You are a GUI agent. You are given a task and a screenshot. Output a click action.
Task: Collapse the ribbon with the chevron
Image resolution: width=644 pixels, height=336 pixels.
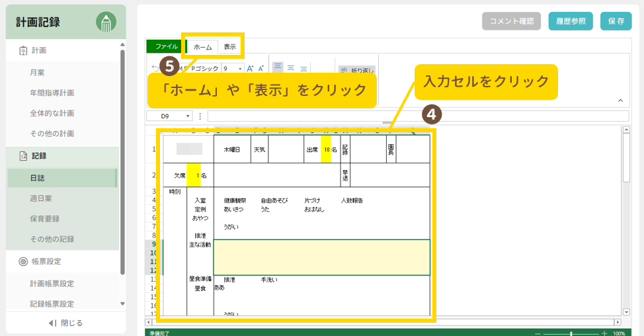click(620, 101)
